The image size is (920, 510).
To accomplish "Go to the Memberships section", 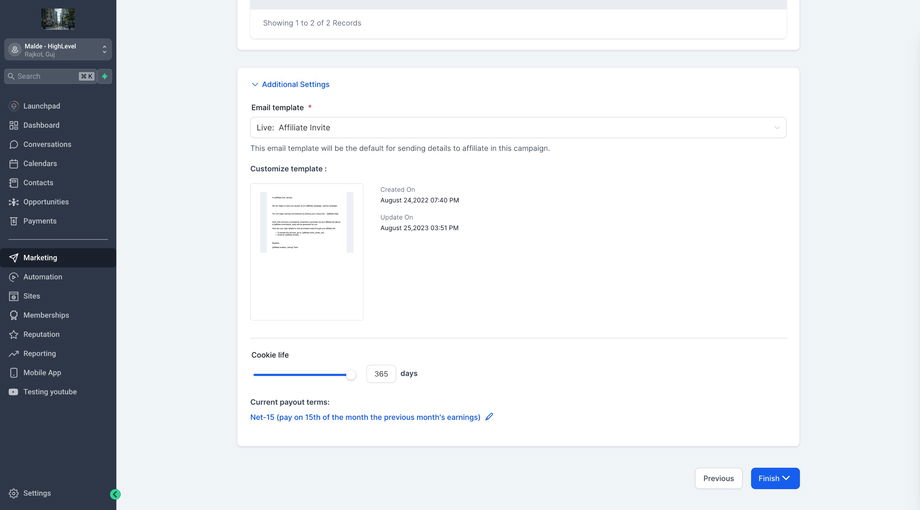I will click(x=46, y=315).
